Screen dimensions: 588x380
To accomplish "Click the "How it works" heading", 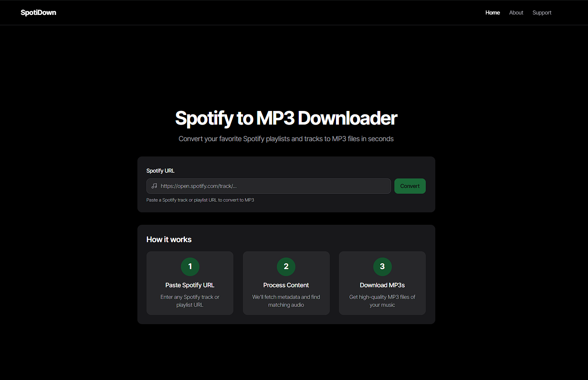I will [169, 240].
